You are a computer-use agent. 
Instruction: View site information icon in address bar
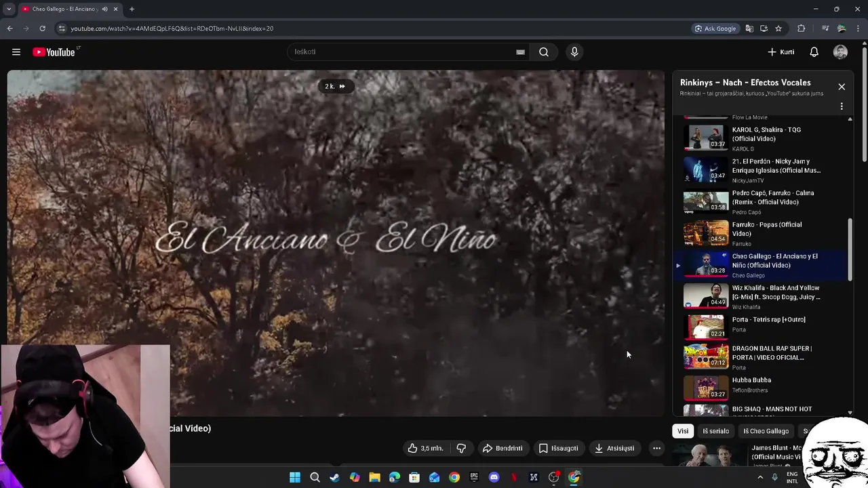62,28
